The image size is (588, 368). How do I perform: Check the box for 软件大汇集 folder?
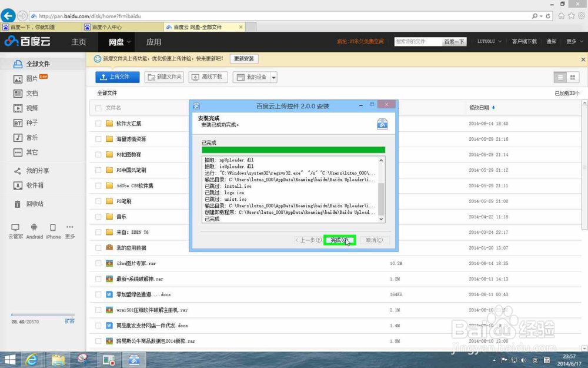point(98,124)
